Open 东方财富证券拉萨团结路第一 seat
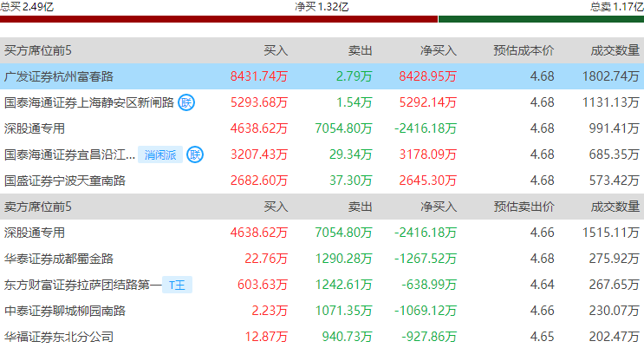 click(83, 285)
